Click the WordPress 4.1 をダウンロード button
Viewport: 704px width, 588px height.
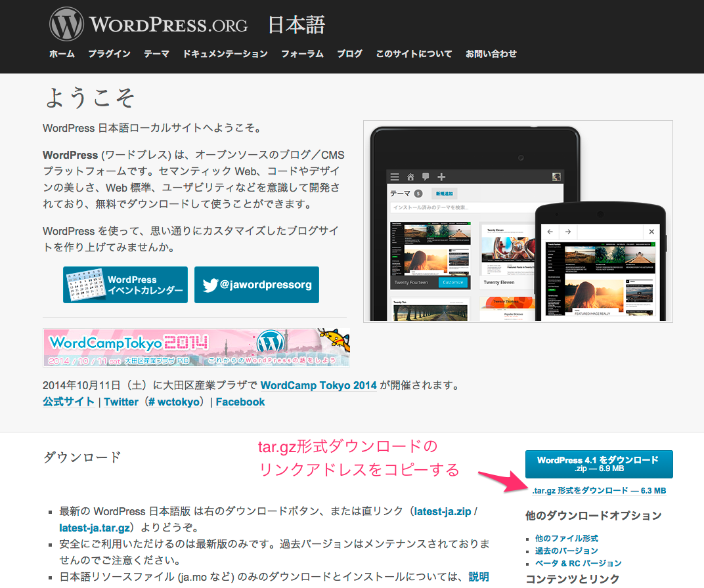click(x=598, y=463)
